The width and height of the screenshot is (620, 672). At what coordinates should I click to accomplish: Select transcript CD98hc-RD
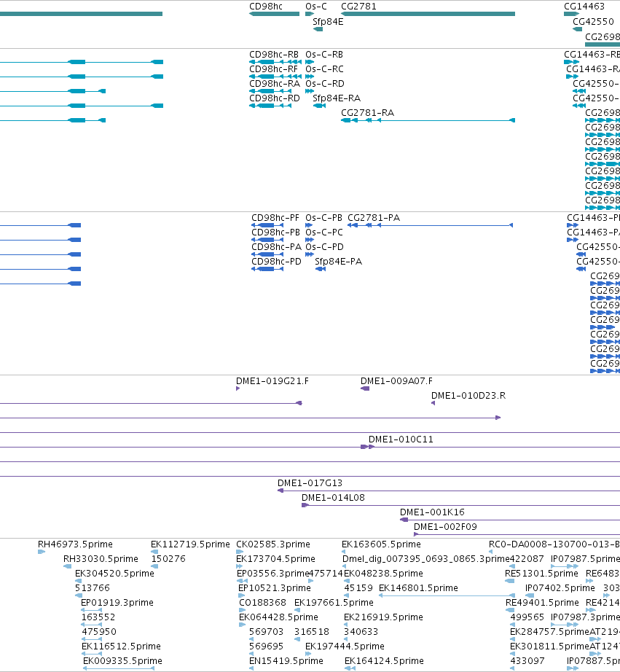coord(275,98)
